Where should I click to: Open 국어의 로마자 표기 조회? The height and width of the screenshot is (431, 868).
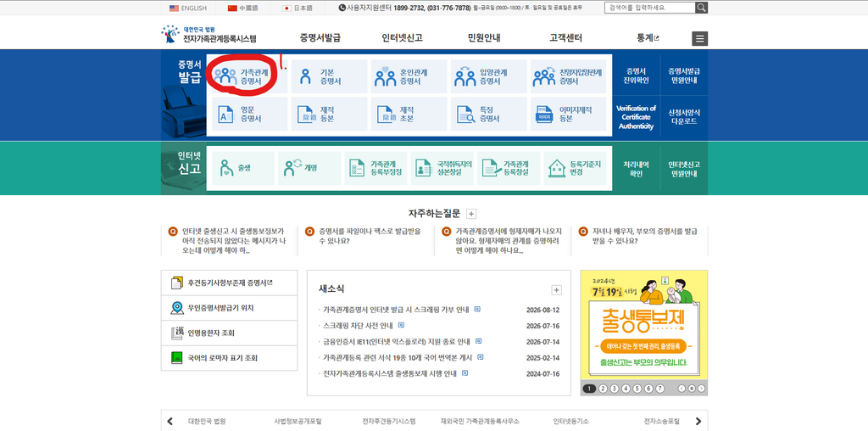click(x=229, y=358)
